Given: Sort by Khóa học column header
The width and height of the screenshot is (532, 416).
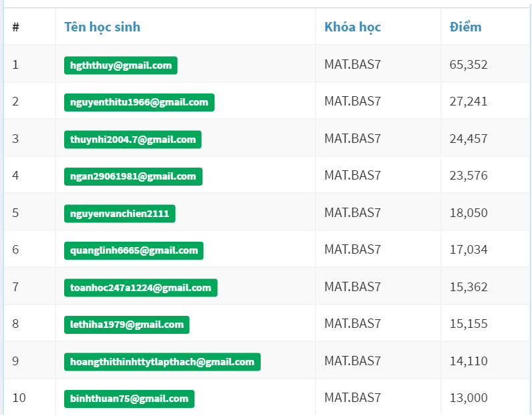Looking at the screenshot, I should click(x=352, y=27).
